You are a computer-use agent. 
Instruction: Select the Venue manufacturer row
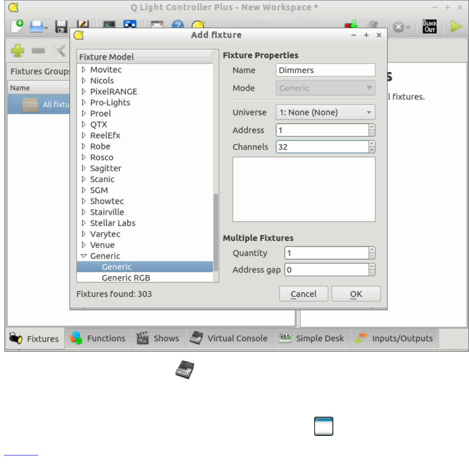pos(145,245)
